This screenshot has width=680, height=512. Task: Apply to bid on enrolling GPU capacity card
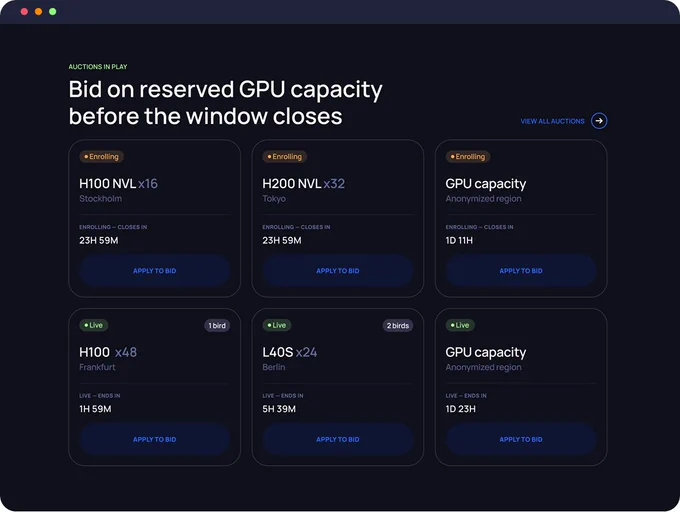tap(521, 271)
